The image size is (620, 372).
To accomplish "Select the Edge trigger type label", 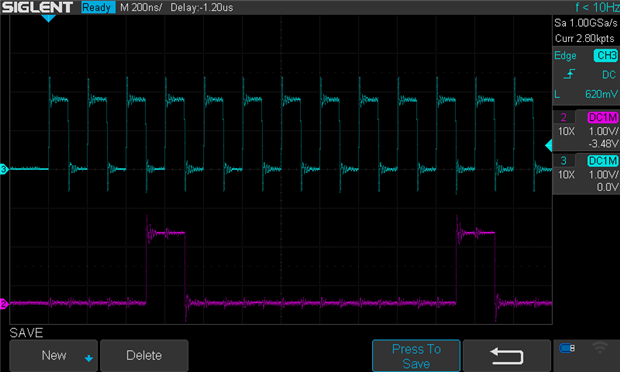I will [x=565, y=56].
